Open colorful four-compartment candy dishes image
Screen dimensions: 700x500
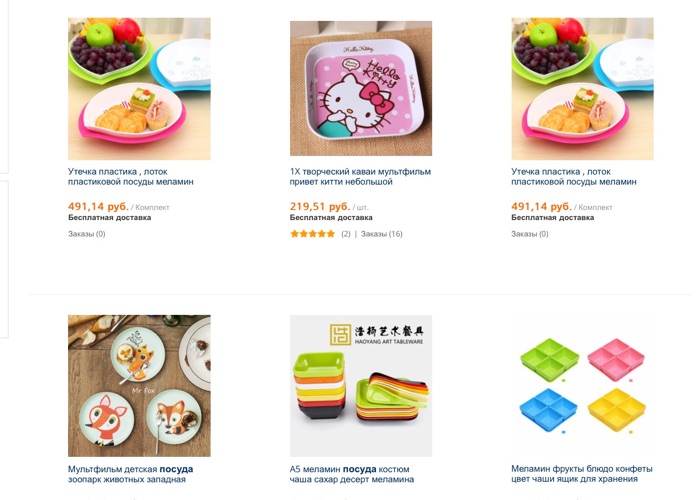582,386
